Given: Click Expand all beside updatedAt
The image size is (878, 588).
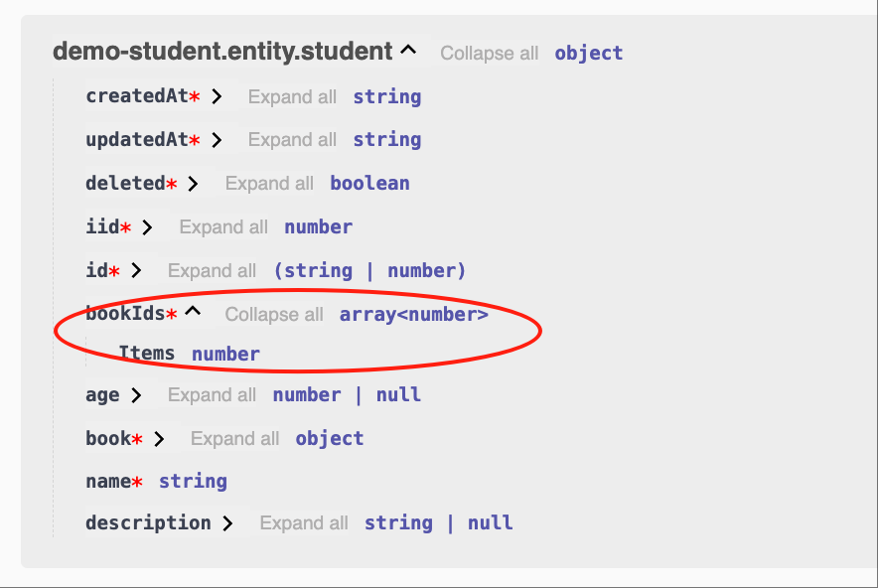Looking at the screenshot, I should pyautogui.click(x=292, y=141).
